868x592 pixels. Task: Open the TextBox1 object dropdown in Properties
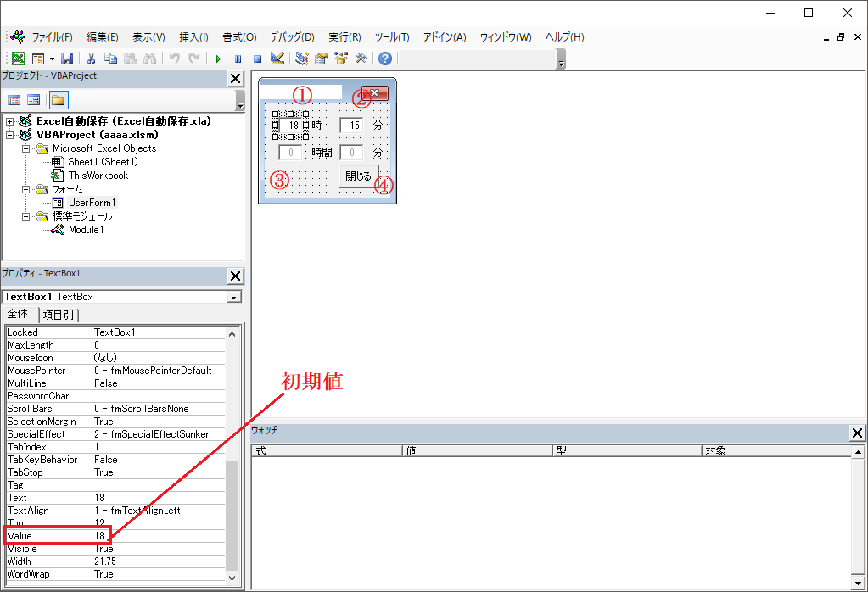tap(233, 297)
